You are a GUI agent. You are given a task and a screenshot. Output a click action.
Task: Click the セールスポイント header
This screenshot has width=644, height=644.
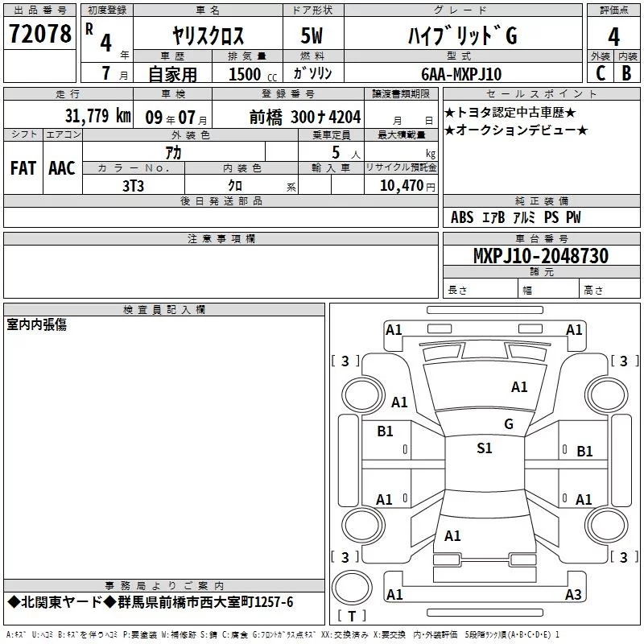tap(541, 93)
